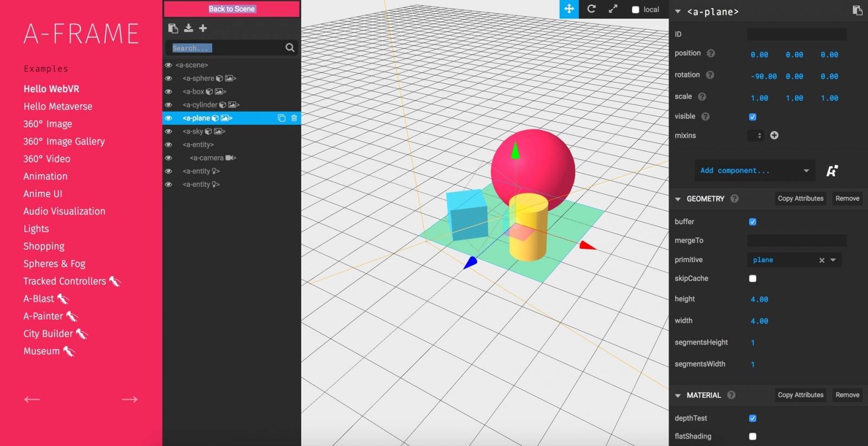Click the copy scene to clipboard icon
This screenshot has height=446, width=868.
(173, 28)
